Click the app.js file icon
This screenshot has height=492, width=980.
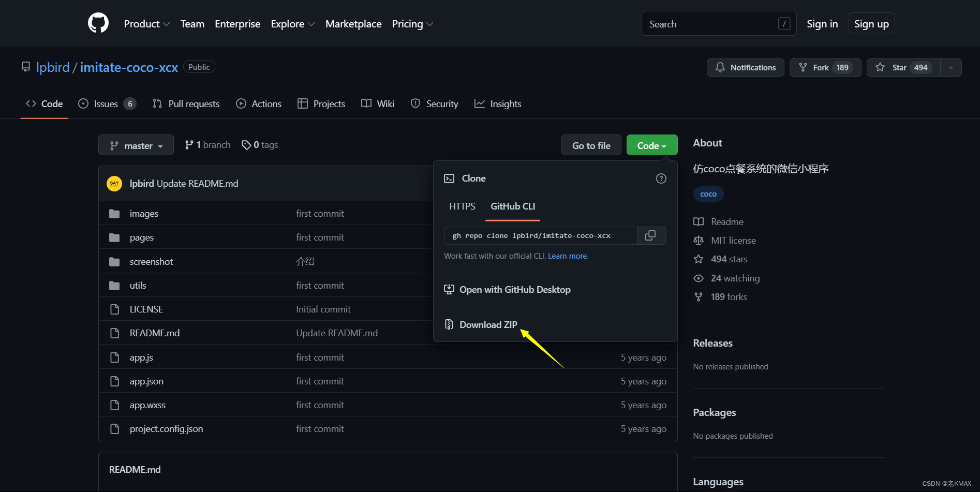pyautogui.click(x=115, y=357)
